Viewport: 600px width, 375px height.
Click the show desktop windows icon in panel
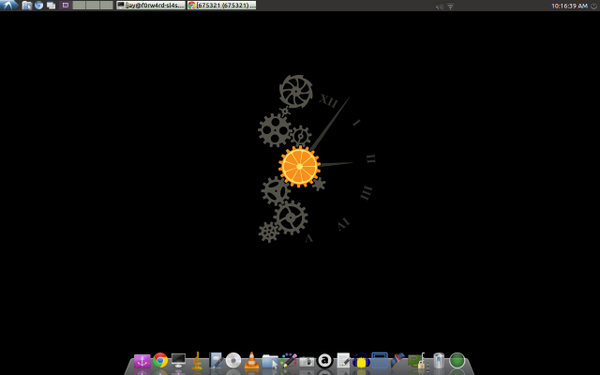[x=51, y=5]
